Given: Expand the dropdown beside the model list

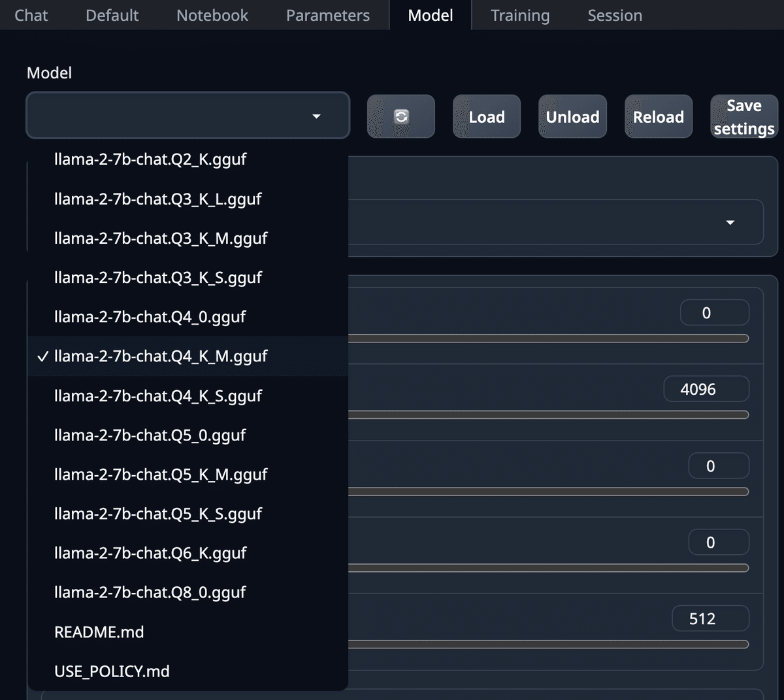Looking at the screenshot, I should tap(730, 222).
